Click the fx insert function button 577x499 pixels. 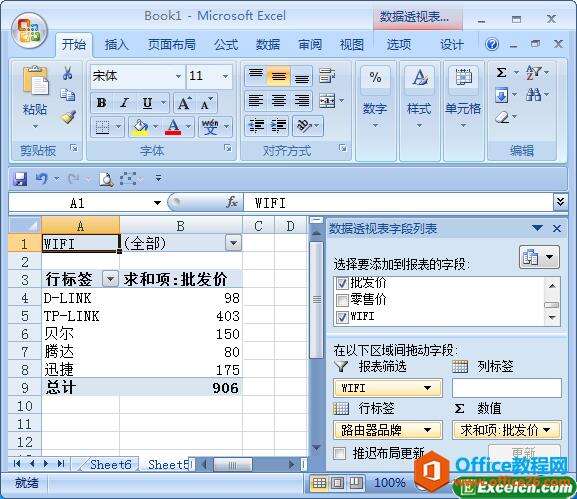pyautogui.click(x=231, y=202)
